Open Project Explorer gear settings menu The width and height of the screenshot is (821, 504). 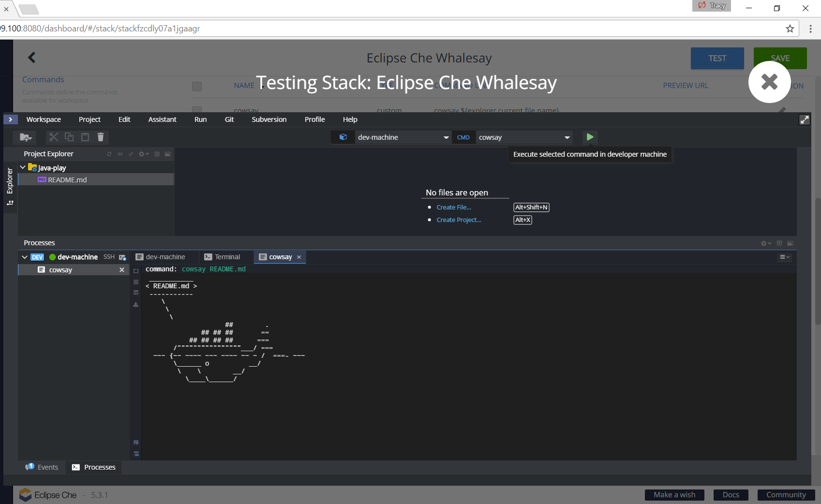[144, 154]
